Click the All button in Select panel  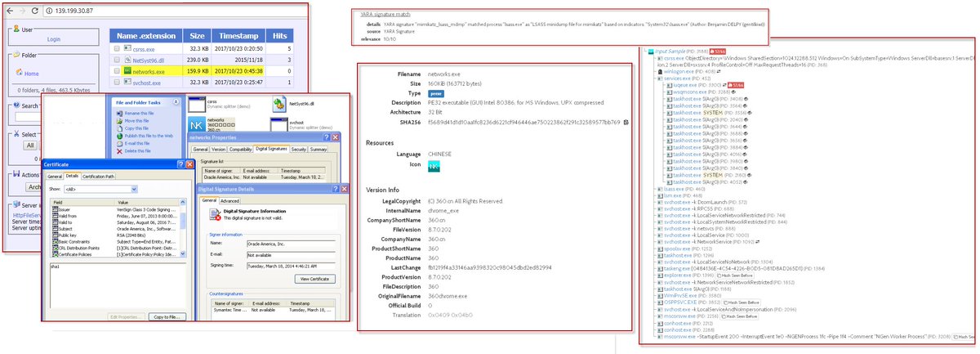[29, 146]
